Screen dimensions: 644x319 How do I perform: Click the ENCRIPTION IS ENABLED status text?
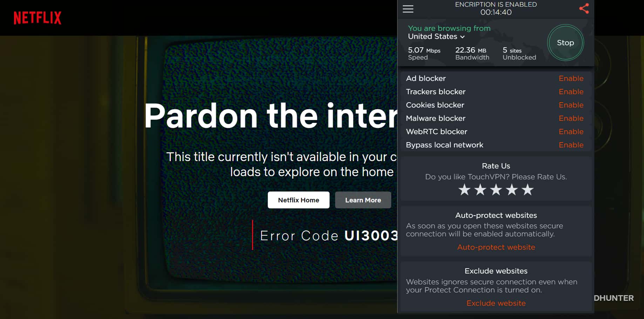coord(496,5)
